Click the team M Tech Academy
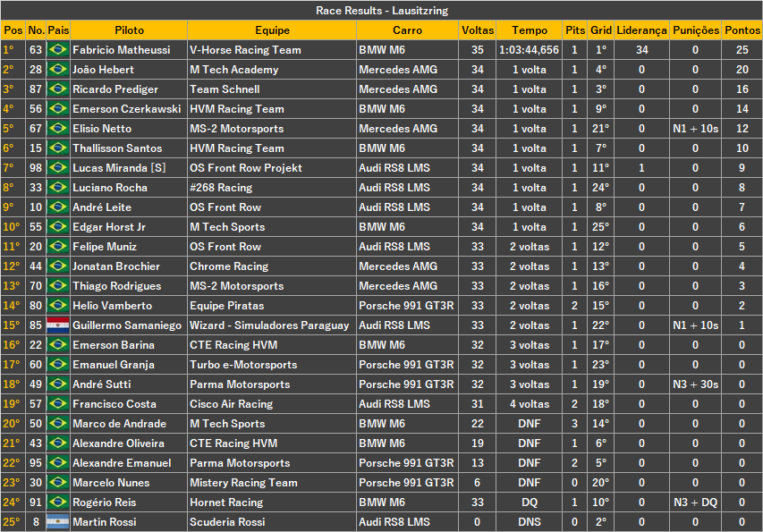Image resolution: width=763 pixels, height=532 pixels. (234, 70)
